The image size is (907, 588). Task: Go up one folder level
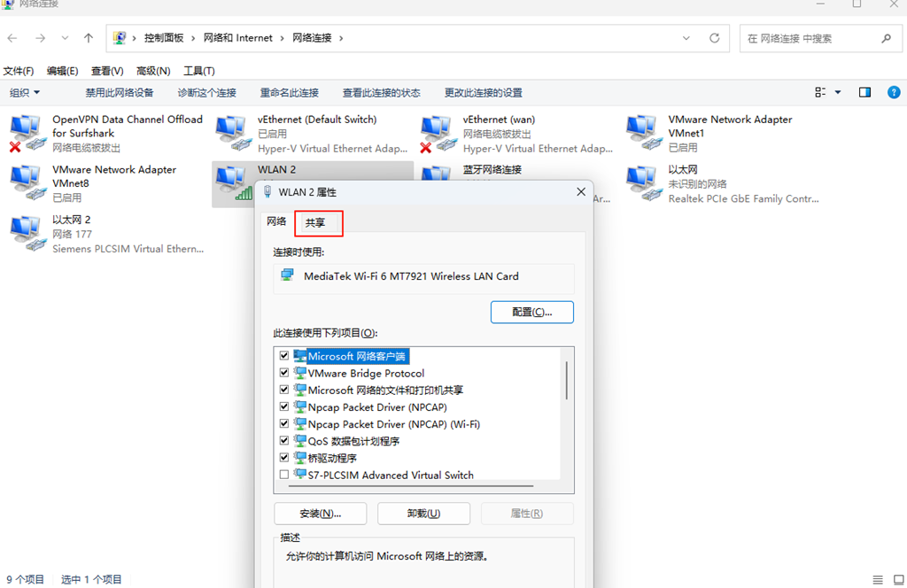(x=88, y=38)
